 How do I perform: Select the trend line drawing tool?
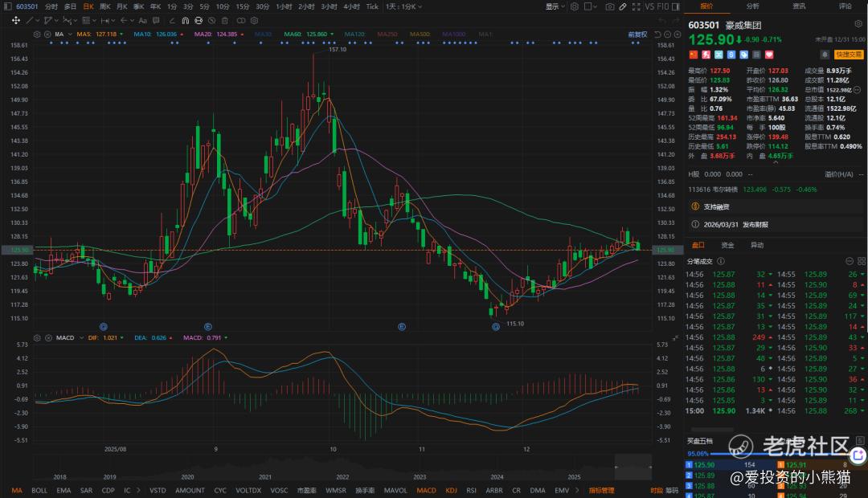pos(30,20)
